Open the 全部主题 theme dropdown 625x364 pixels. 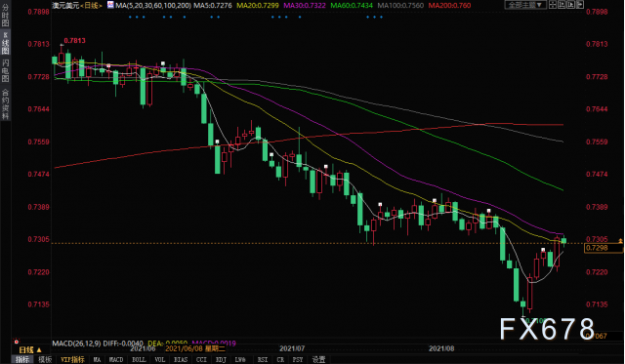click(x=525, y=5)
